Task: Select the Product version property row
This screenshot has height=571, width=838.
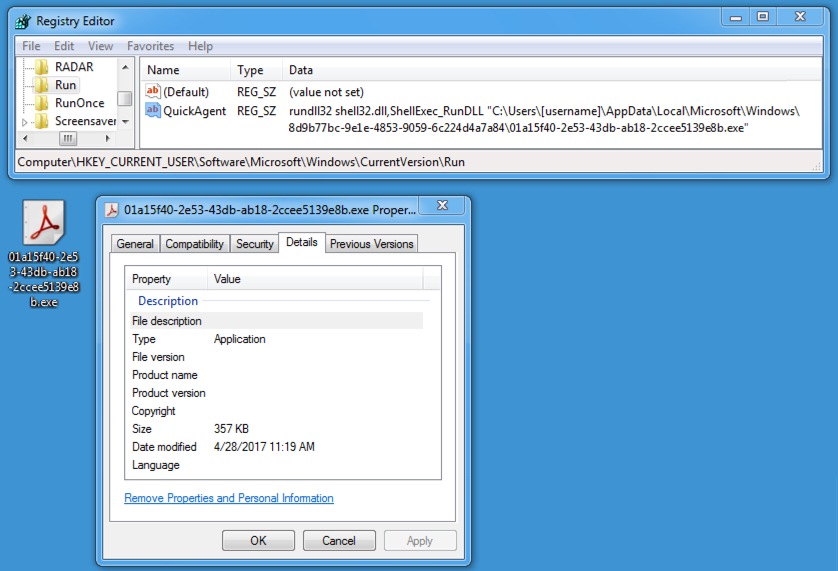Action: coord(276,393)
